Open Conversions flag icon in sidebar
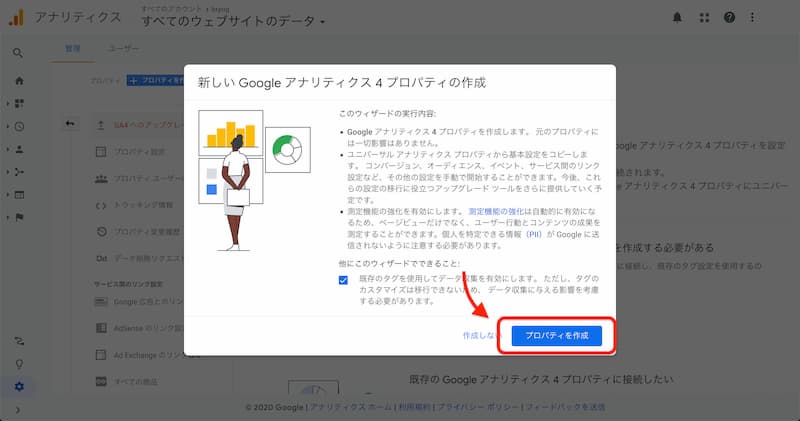Viewport: 800px width, 421px height. click(x=19, y=217)
